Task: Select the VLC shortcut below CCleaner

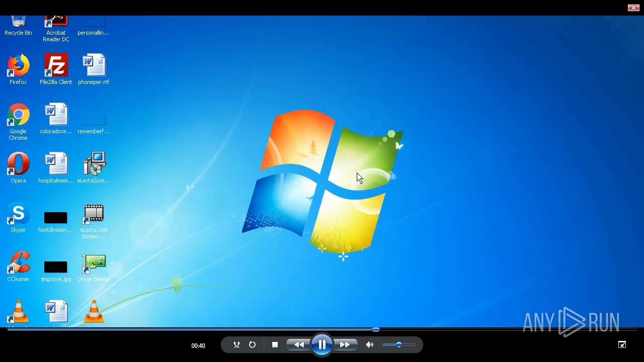Action: pos(18,313)
